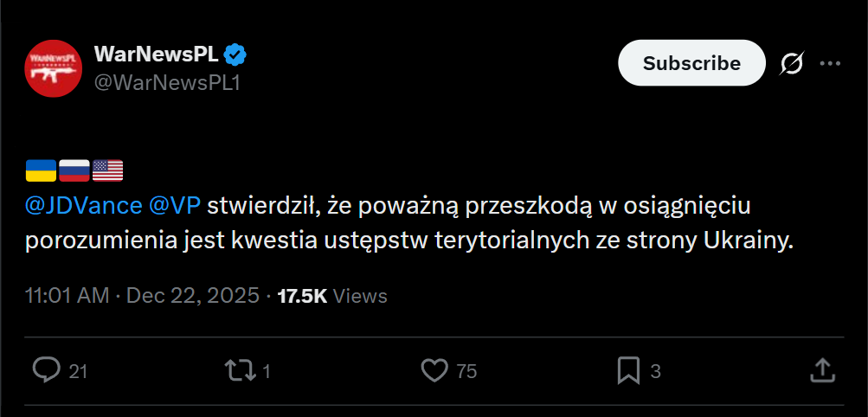Image resolution: width=868 pixels, height=417 pixels.
Task: Click the United States flag emoji
Action: pyautogui.click(x=108, y=170)
